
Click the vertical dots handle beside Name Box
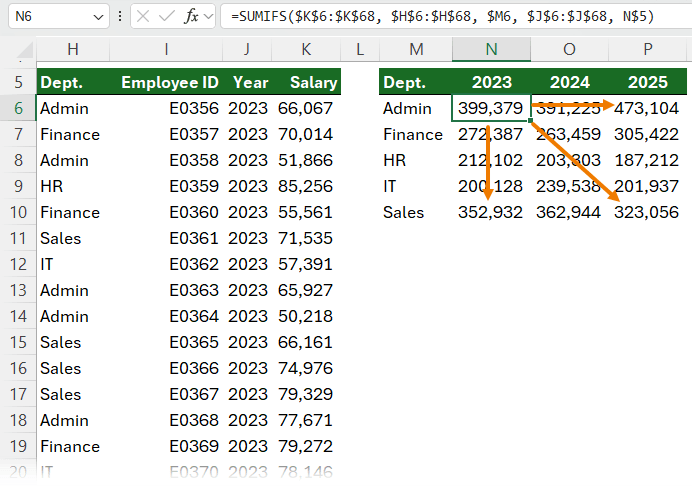pyautogui.click(x=120, y=17)
